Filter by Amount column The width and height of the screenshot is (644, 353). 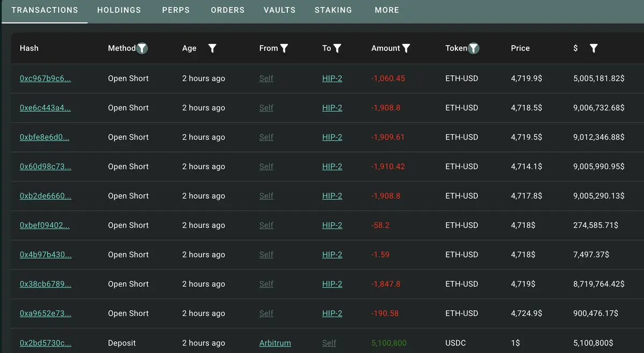[x=406, y=48]
